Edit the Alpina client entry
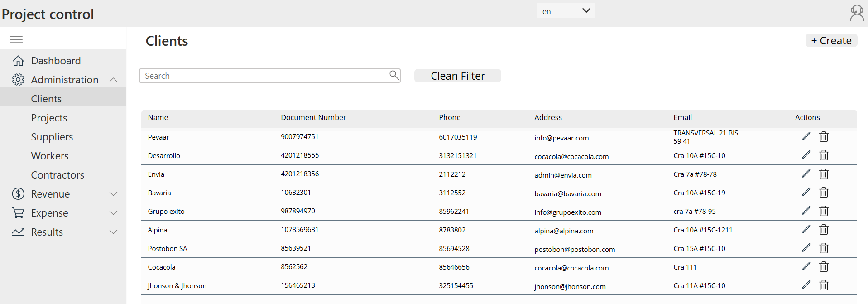 806,229
